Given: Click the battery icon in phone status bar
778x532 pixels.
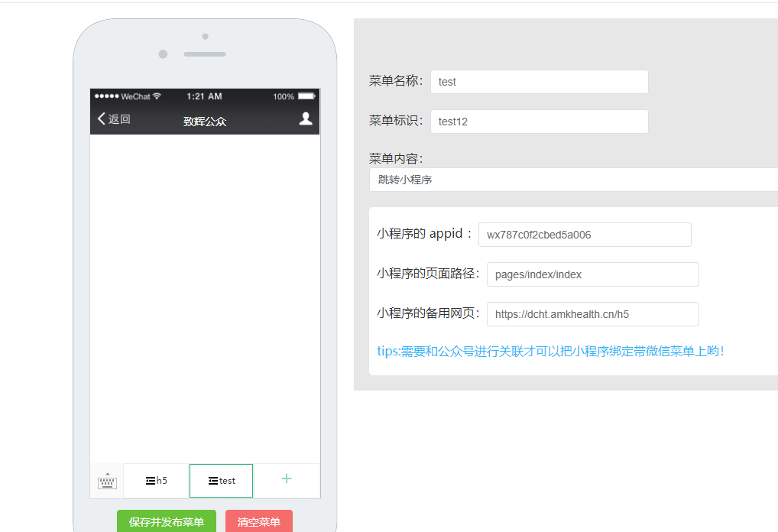Looking at the screenshot, I should click(306, 96).
